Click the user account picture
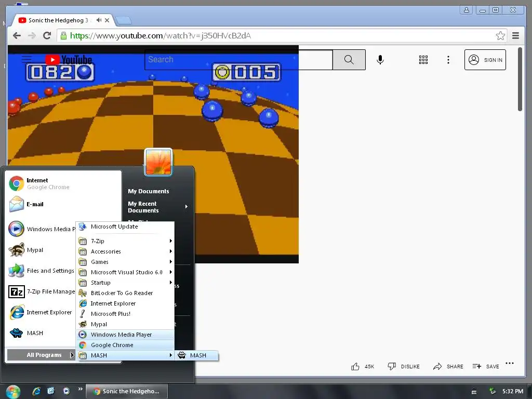 pyautogui.click(x=158, y=162)
